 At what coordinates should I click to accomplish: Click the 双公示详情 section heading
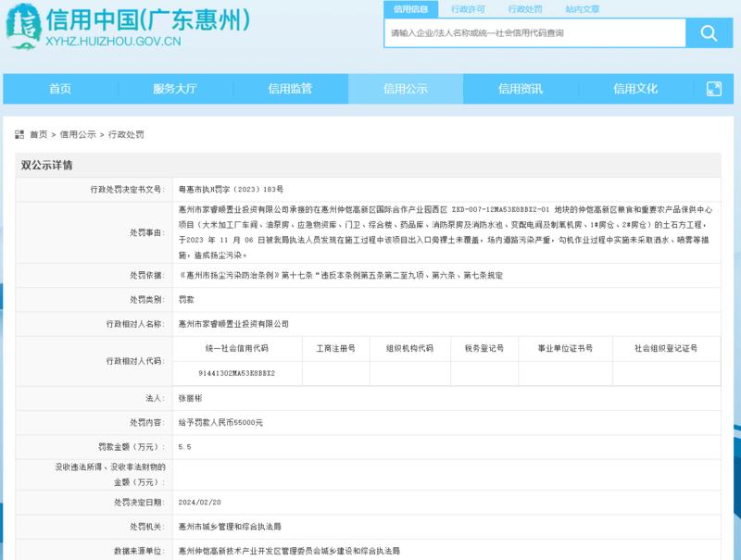tap(47, 166)
